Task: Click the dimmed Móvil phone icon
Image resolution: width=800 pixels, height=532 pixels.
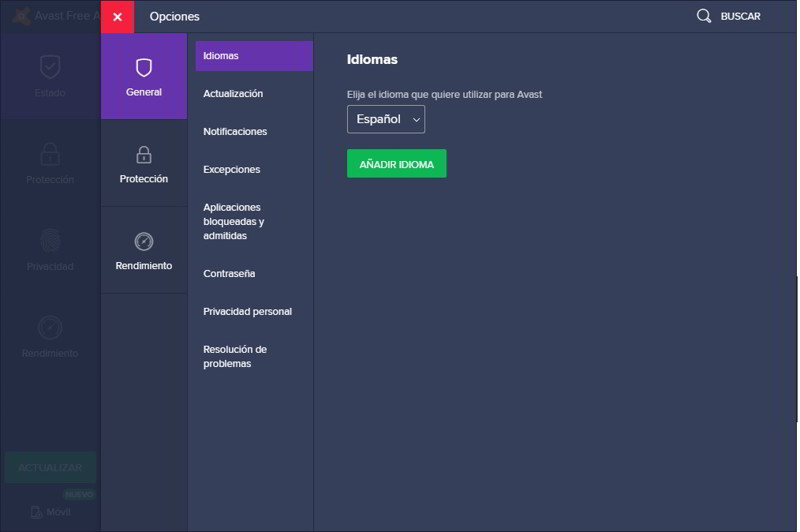Action: pyautogui.click(x=36, y=512)
